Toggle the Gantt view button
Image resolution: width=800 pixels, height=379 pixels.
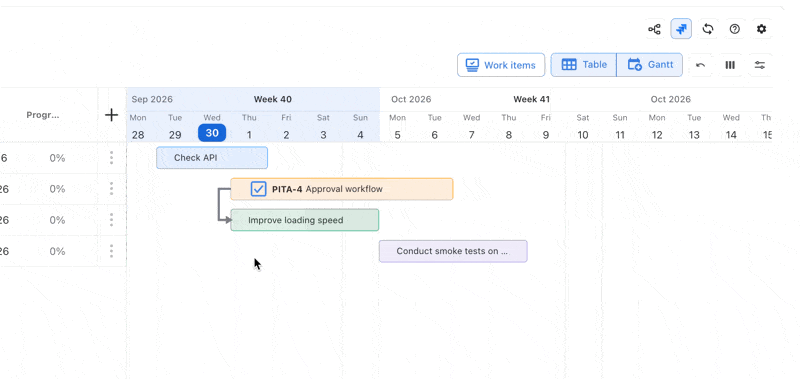[x=649, y=65]
